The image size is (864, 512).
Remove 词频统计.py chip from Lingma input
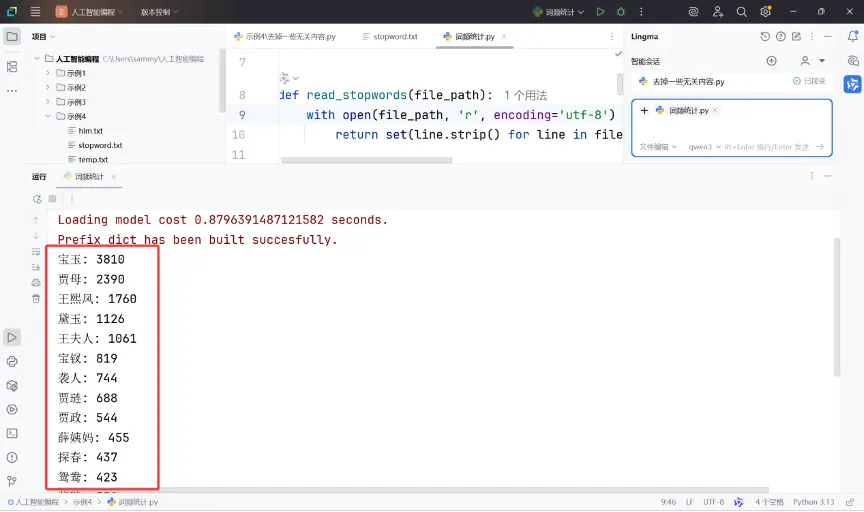coord(715,110)
